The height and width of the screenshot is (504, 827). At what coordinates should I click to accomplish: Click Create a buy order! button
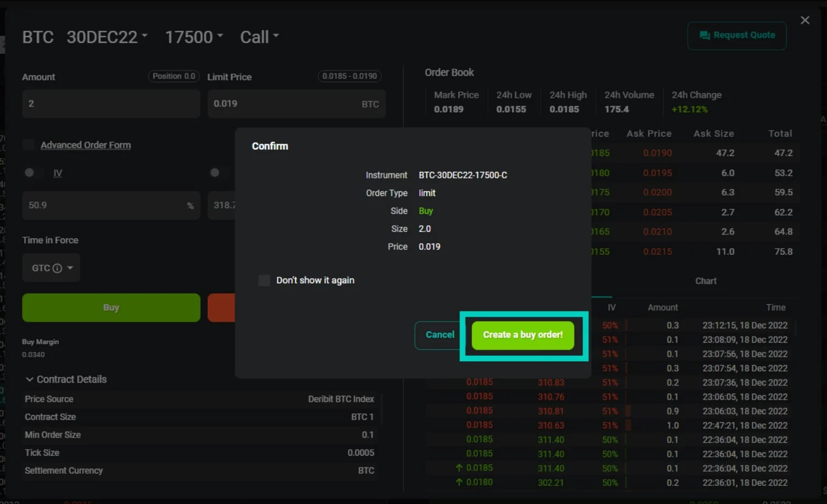point(523,335)
